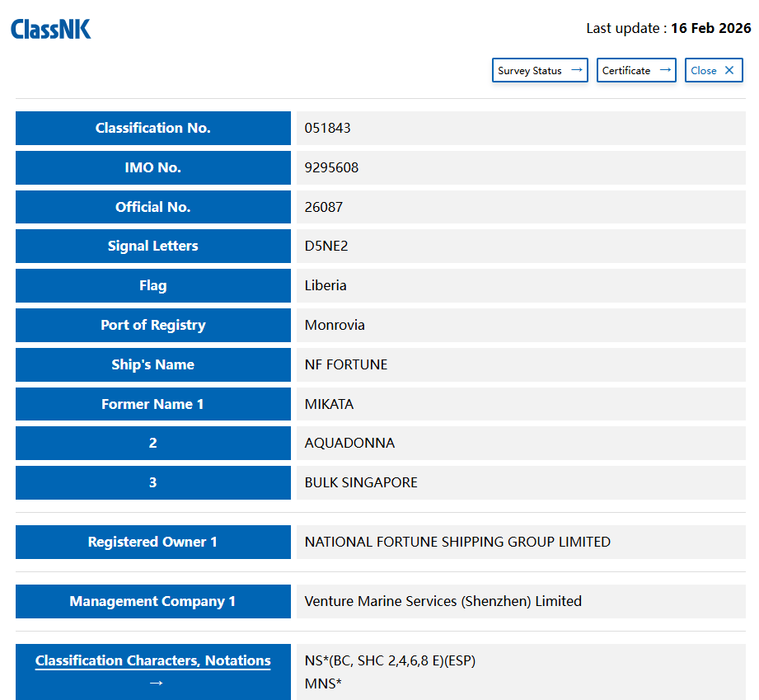
Task: Select the official number 26087
Action: pyautogui.click(x=323, y=207)
